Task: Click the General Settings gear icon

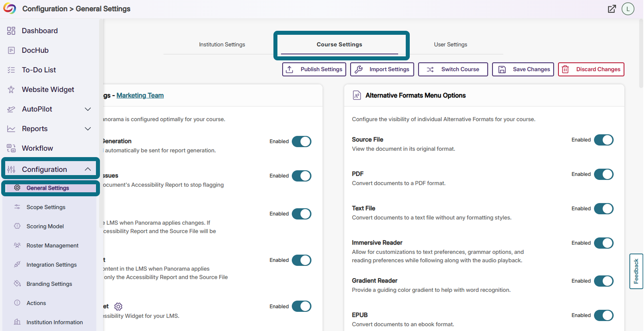Action: coord(17,187)
